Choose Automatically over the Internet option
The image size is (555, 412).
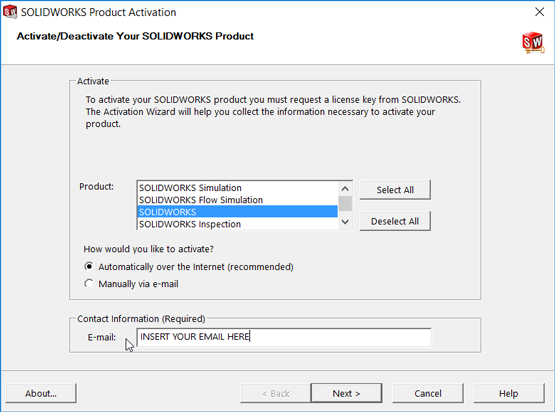click(x=189, y=267)
